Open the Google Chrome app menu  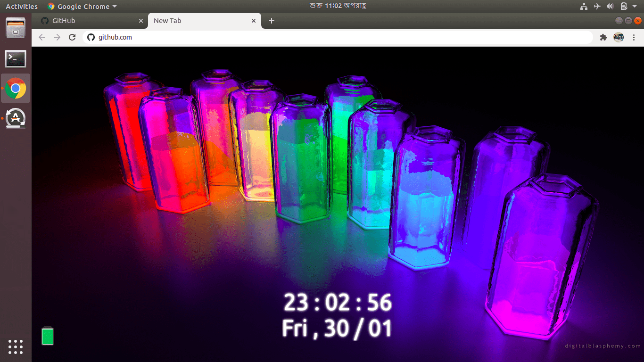[x=82, y=6]
